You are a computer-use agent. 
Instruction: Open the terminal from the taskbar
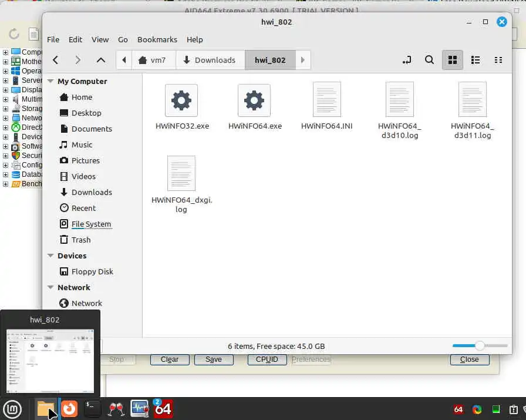(x=92, y=409)
